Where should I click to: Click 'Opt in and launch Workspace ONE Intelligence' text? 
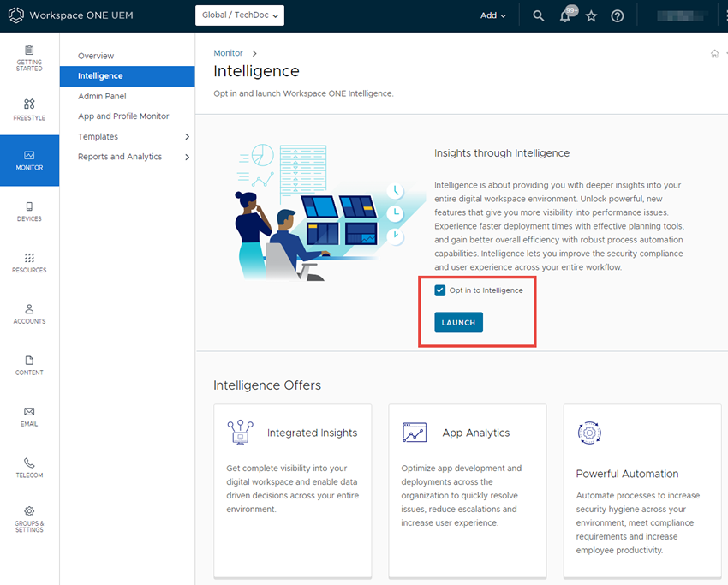point(303,93)
